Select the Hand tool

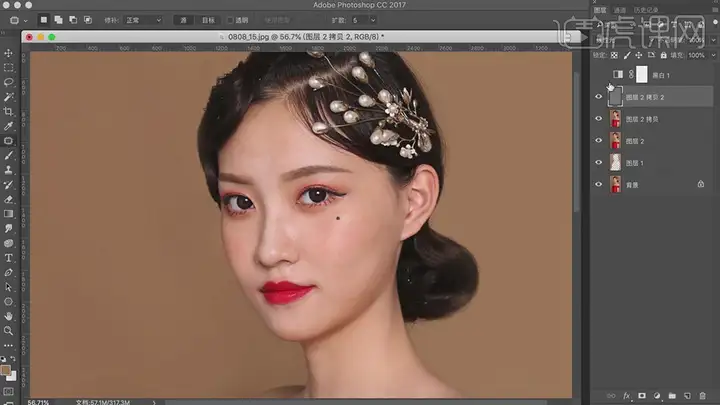pos(8,316)
